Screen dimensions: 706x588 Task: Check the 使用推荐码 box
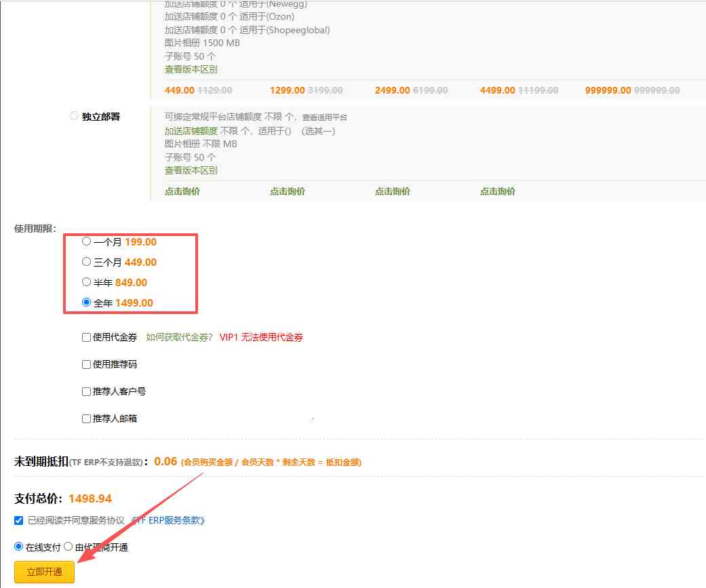85,364
